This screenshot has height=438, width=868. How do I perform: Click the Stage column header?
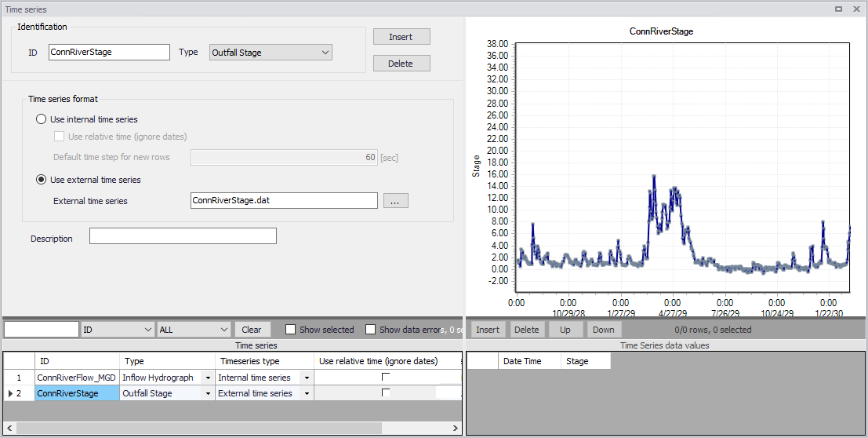point(587,361)
